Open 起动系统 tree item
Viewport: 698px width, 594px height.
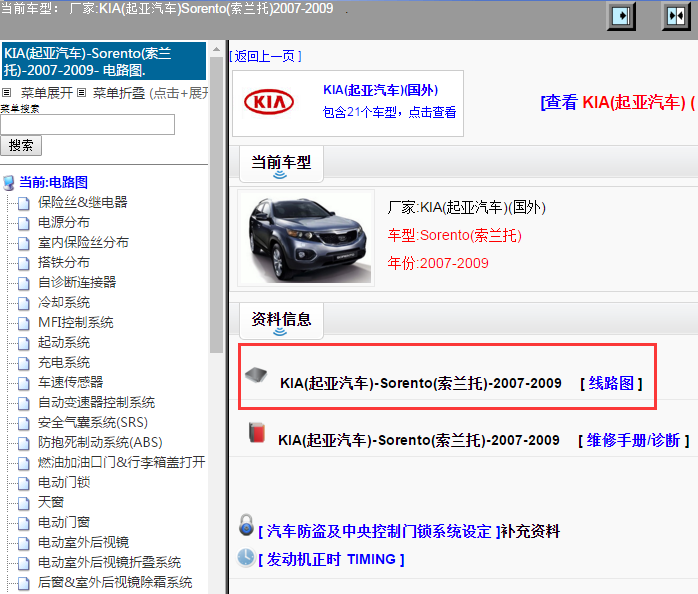(64, 342)
